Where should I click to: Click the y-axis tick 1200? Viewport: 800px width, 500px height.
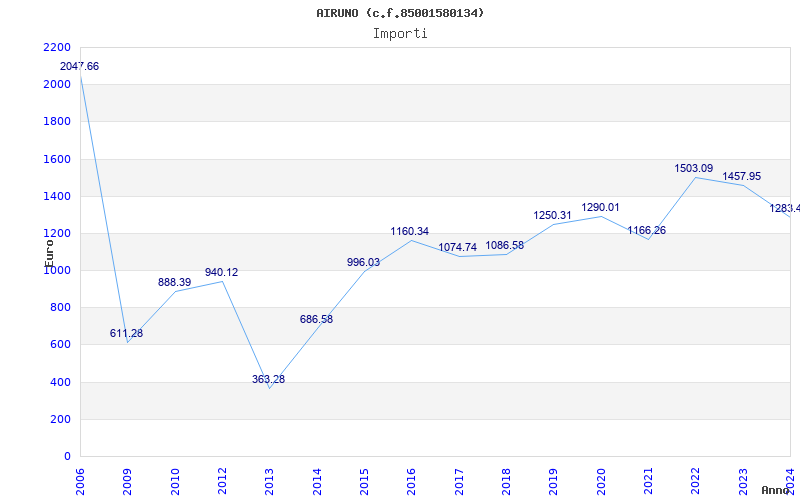click(x=57, y=234)
